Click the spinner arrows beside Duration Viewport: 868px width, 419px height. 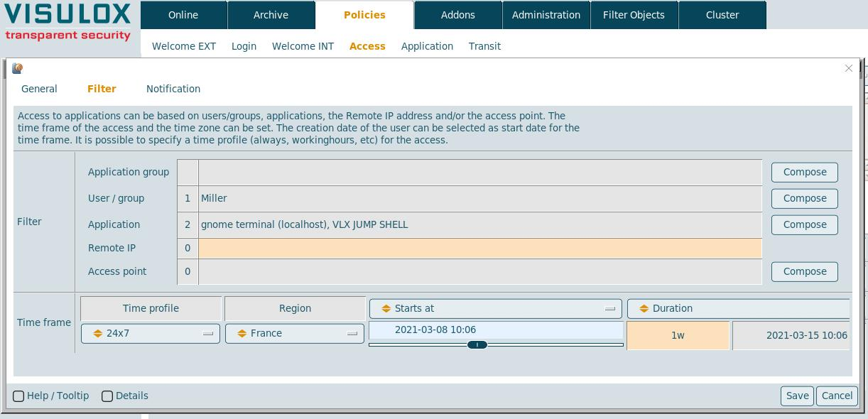pyautogui.click(x=644, y=309)
